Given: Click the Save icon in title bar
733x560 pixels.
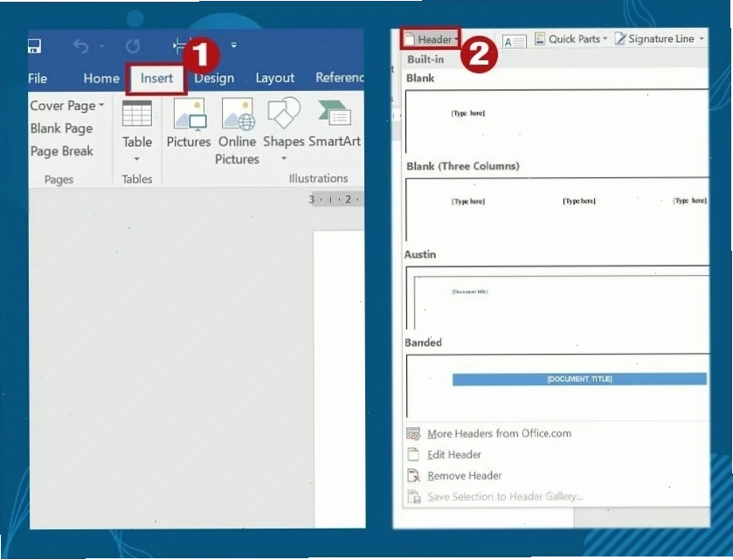Looking at the screenshot, I should (34, 46).
